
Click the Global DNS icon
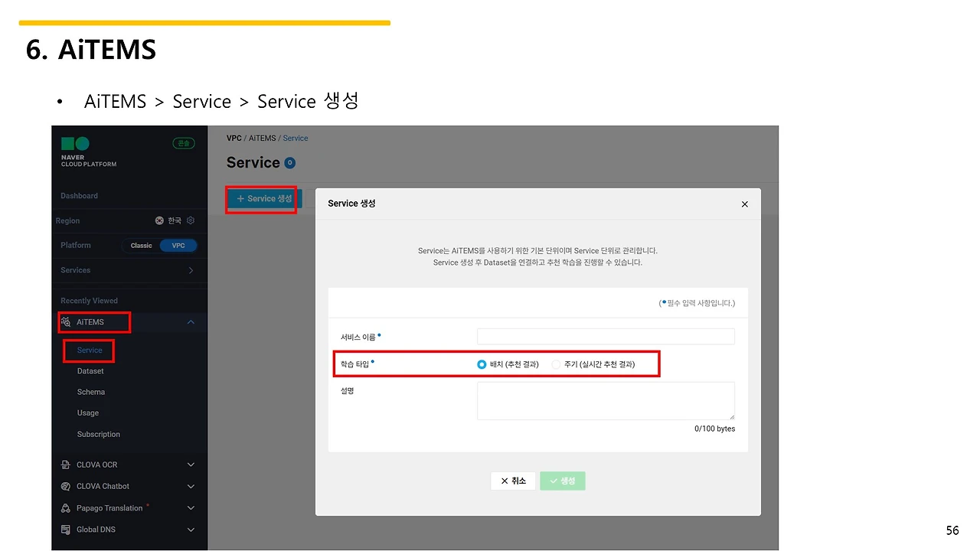pyautogui.click(x=66, y=530)
